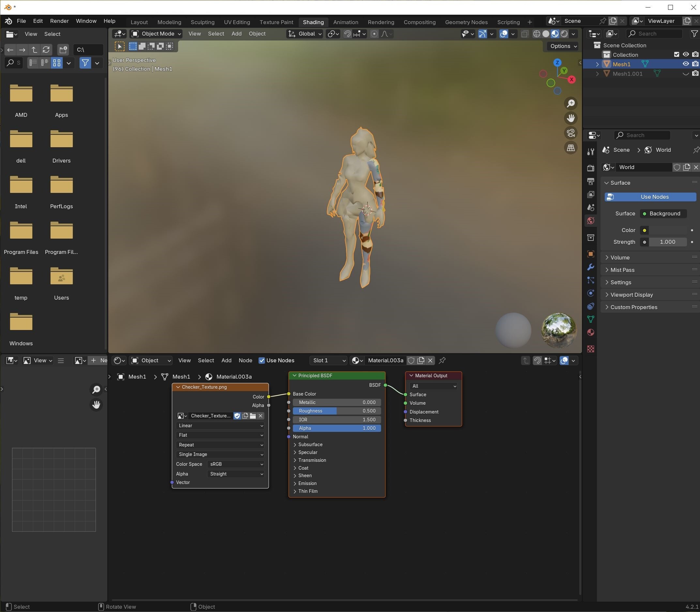Switch to orthographic view grid icon

point(571,148)
